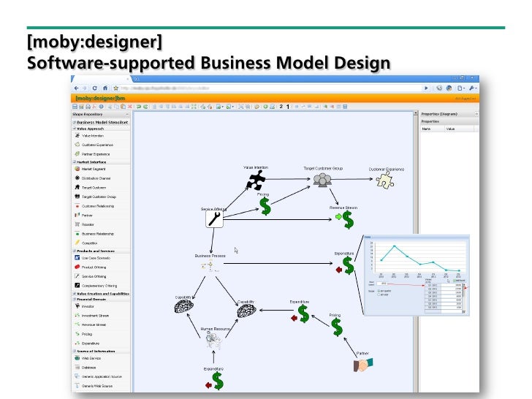Collapse the Value Approach section
Viewport: 532px width, 399px height.
coord(75,129)
